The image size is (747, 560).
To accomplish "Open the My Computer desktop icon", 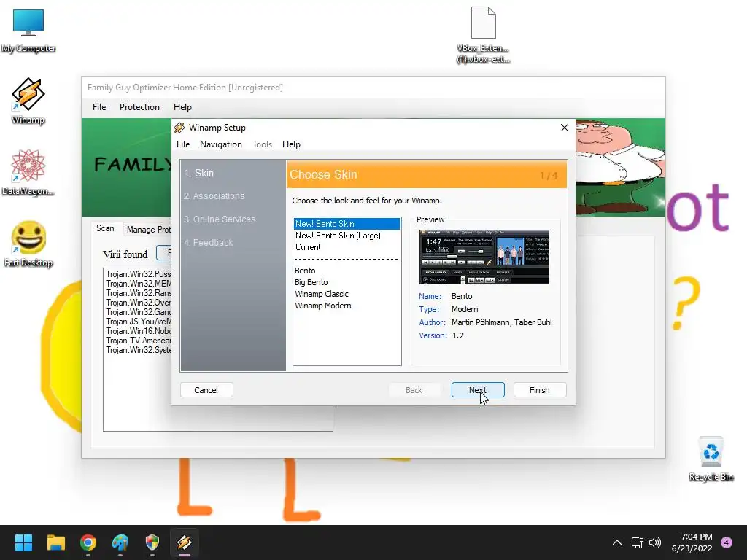I will pos(28,31).
